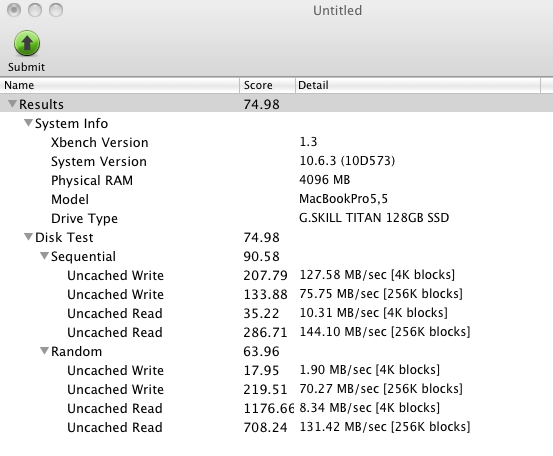
Task: Close the Untitled window
Action: click(14, 10)
